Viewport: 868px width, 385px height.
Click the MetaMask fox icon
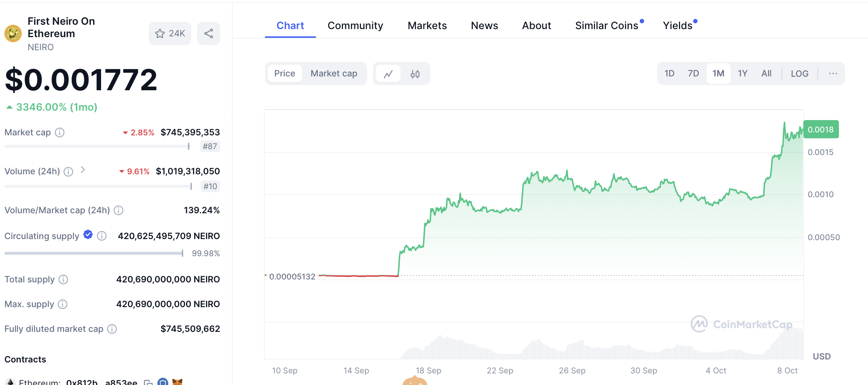point(177,382)
